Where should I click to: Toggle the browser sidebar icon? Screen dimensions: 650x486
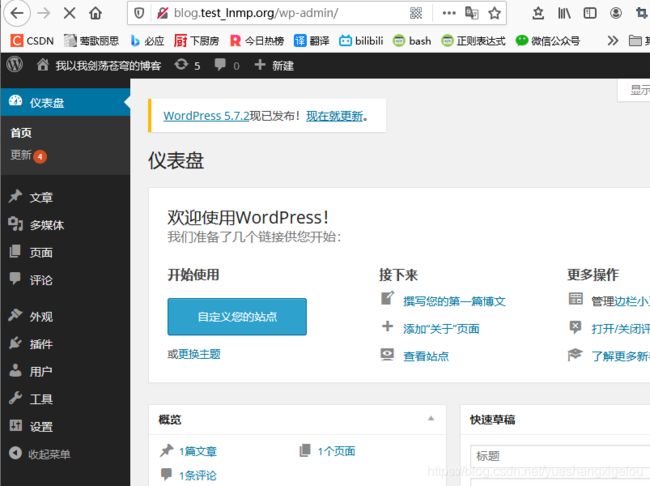(x=590, y=13)
